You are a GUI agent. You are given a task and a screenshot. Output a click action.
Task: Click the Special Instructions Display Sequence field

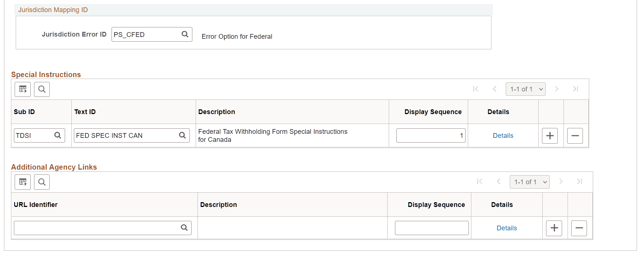pos(430,136)
